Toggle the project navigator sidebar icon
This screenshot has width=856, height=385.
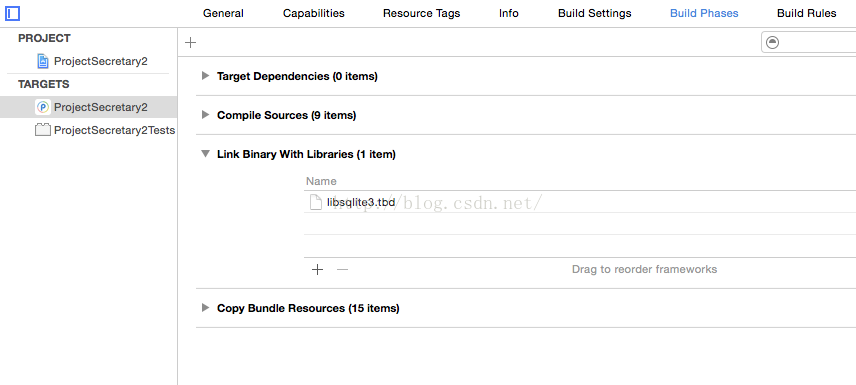coord(12,13)
